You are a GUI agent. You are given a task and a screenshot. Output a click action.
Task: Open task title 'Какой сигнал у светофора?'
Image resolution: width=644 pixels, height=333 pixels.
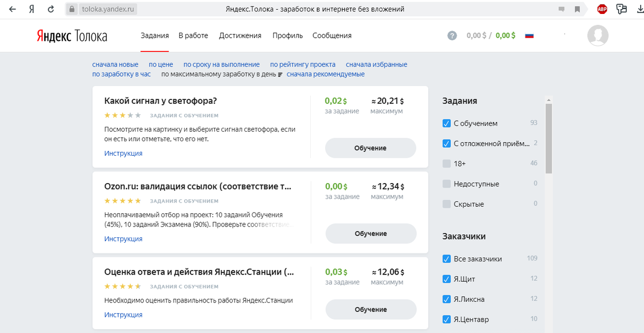pyautogui.click(x=160, y=101)
